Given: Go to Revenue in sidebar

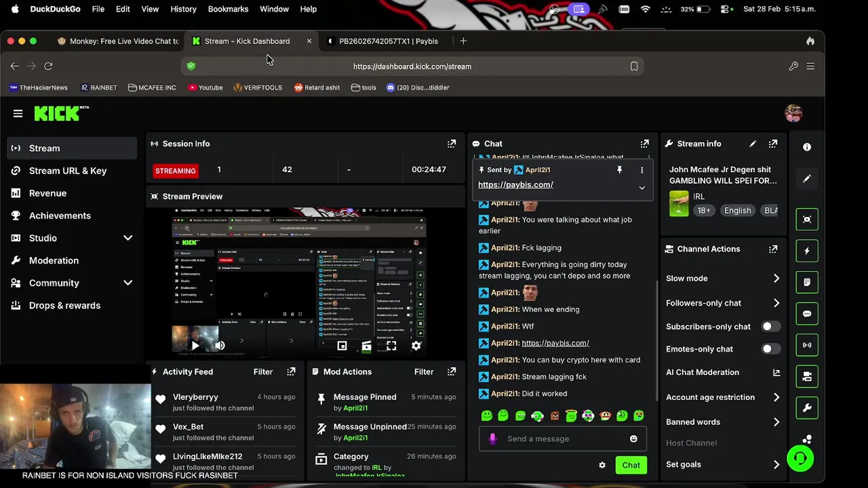Looking at the screenshot, I should coord(71,193).
